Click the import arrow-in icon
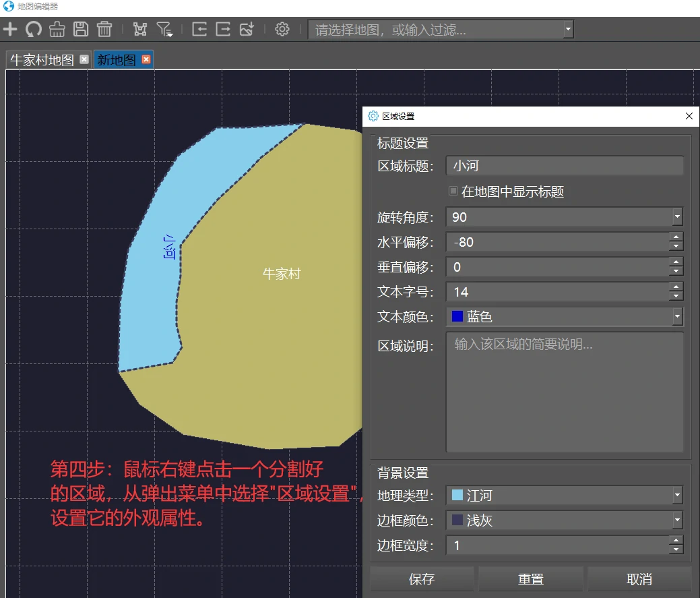The width and height of the screenshot is (700, 598). tap(199, 30)
